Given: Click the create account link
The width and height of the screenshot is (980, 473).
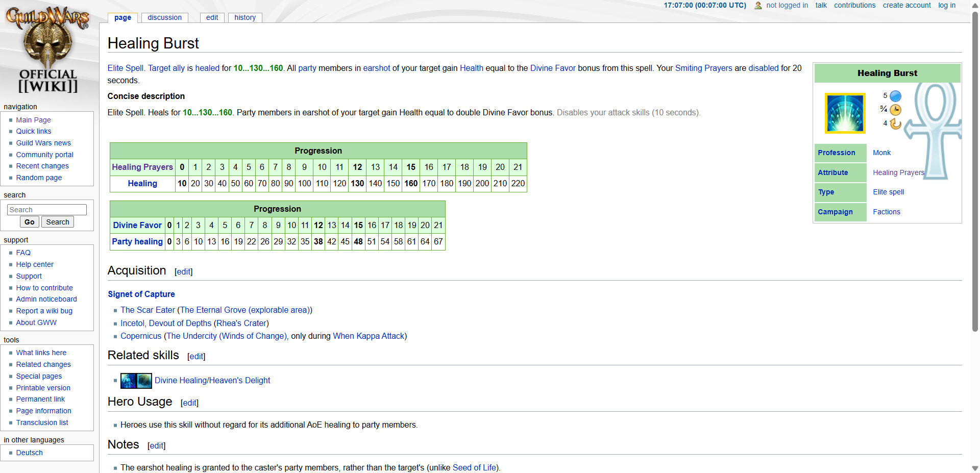Looking at the screenshot, I should coord(906,5).
